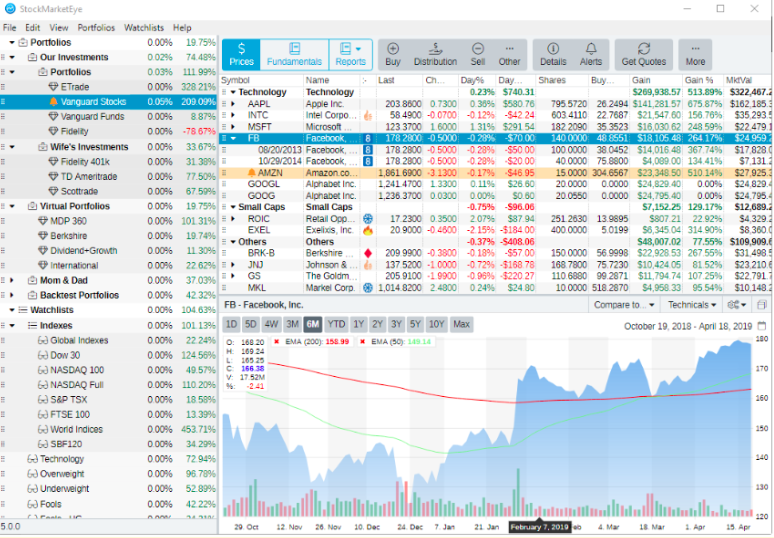The image size is (774, 538).
Task: Show Details for the selected stock
Action: point(553,54)
